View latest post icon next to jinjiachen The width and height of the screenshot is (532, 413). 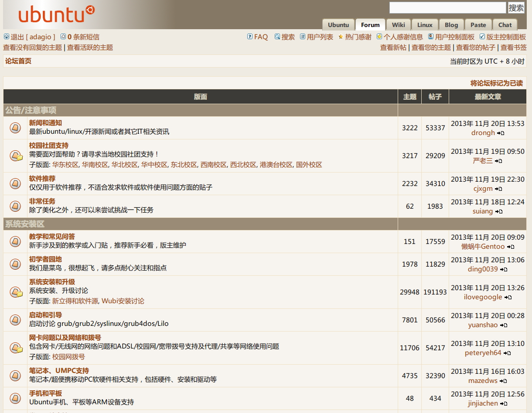click(504, 404)
